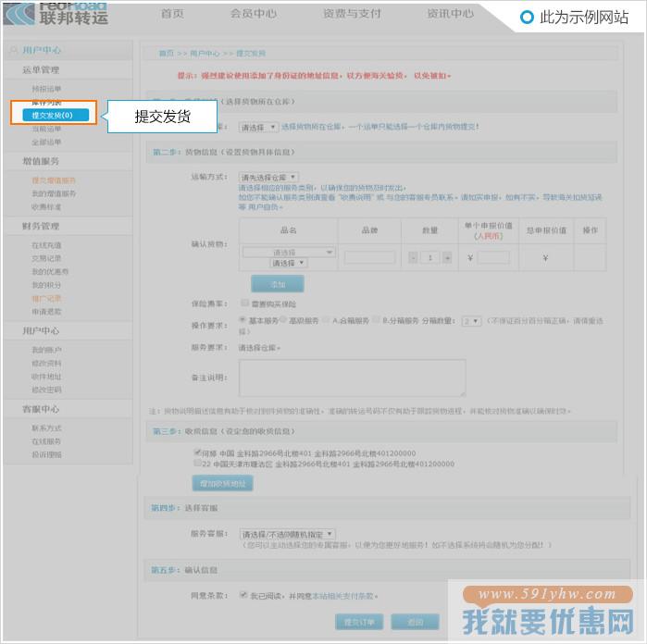This screenshot has height=644, width=647.
Task: Click the 单个申报价值 price input
Action: 493,258
